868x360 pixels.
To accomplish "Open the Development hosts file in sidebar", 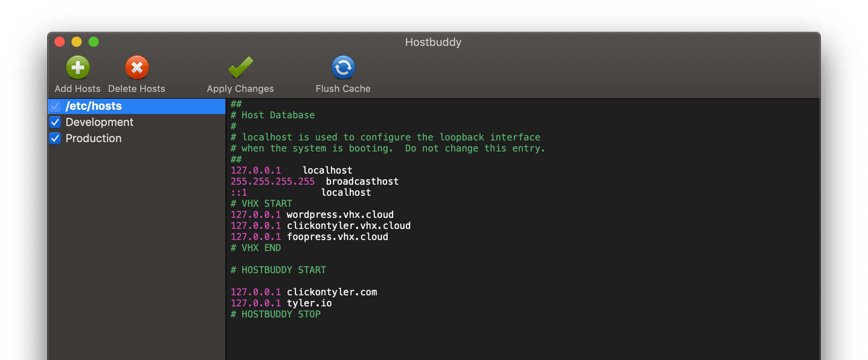I will point(99,123).
